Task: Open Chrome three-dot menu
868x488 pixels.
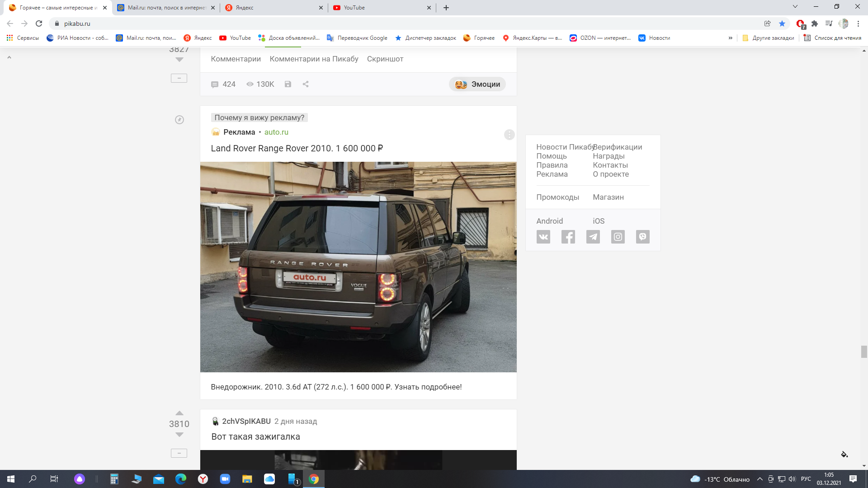Action: point(858,23)
